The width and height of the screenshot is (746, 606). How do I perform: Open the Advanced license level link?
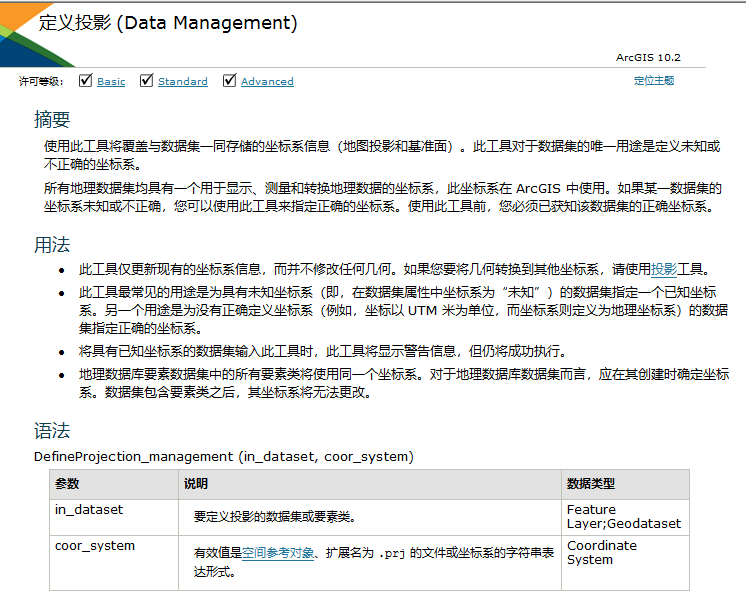[x=267, y=81]
